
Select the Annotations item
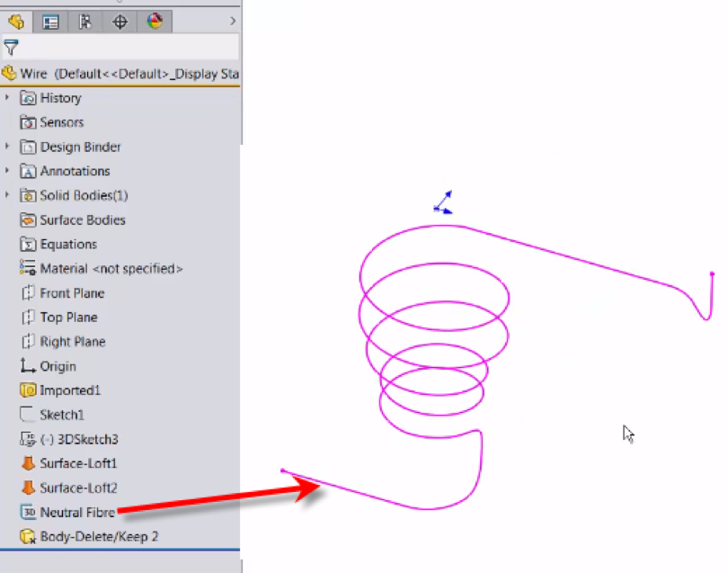tap(75, 171)
